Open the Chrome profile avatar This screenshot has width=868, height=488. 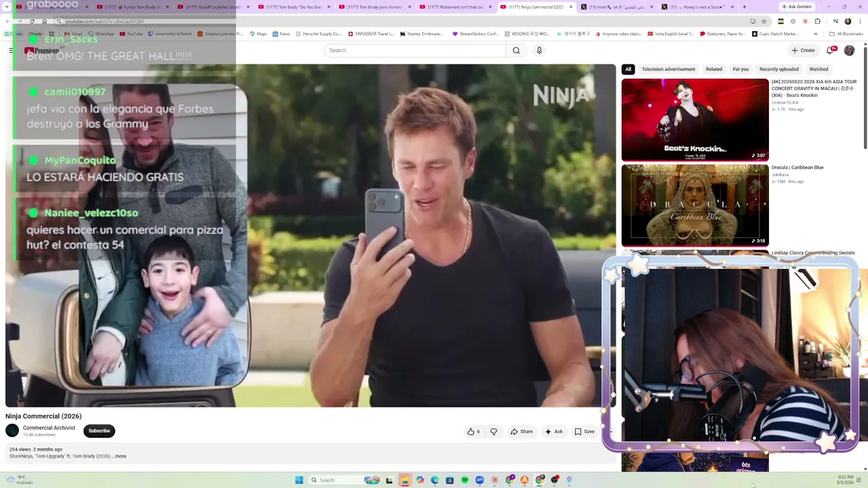[x=848, y=21]
